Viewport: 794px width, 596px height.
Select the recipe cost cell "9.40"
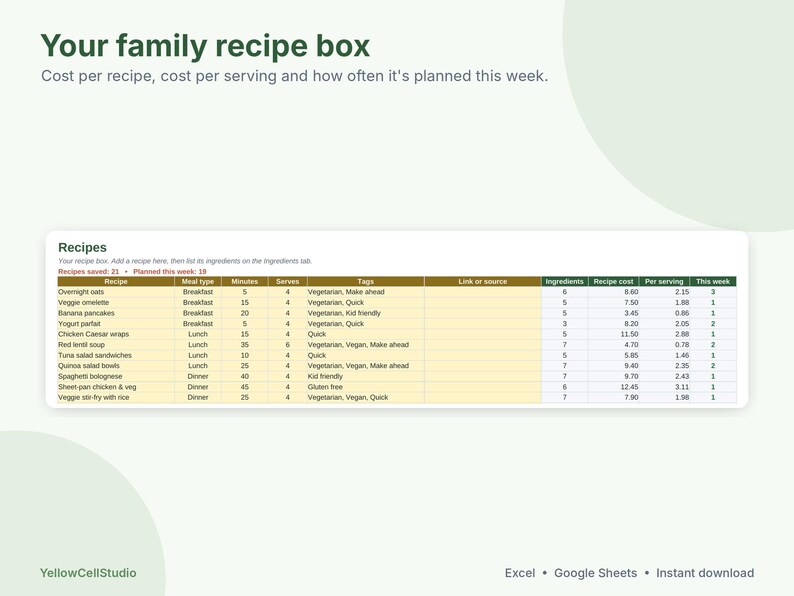[x=613, y=366]
